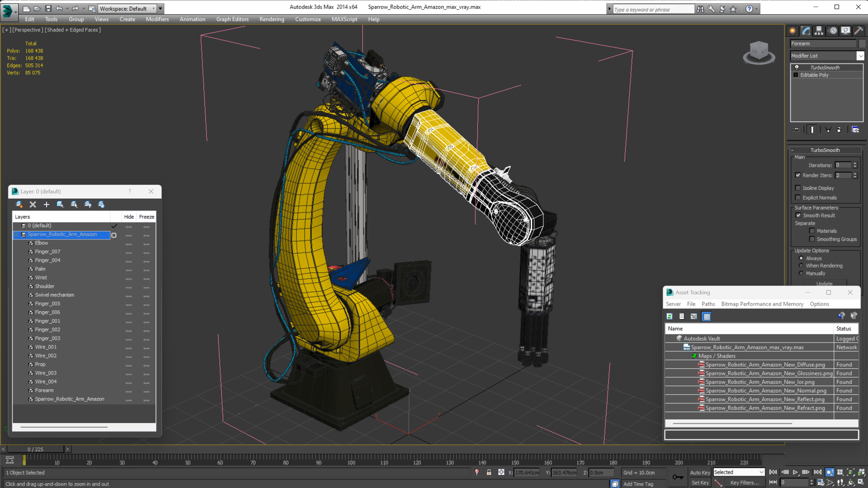
Task: Click the Help question mark icon
Action: pos(749,9)
